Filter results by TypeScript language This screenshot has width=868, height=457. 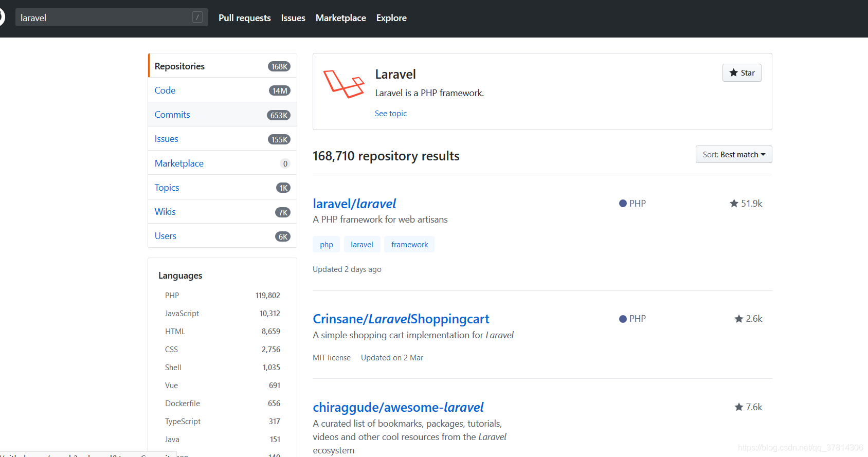pyautogui.click(x=222, y=422)
